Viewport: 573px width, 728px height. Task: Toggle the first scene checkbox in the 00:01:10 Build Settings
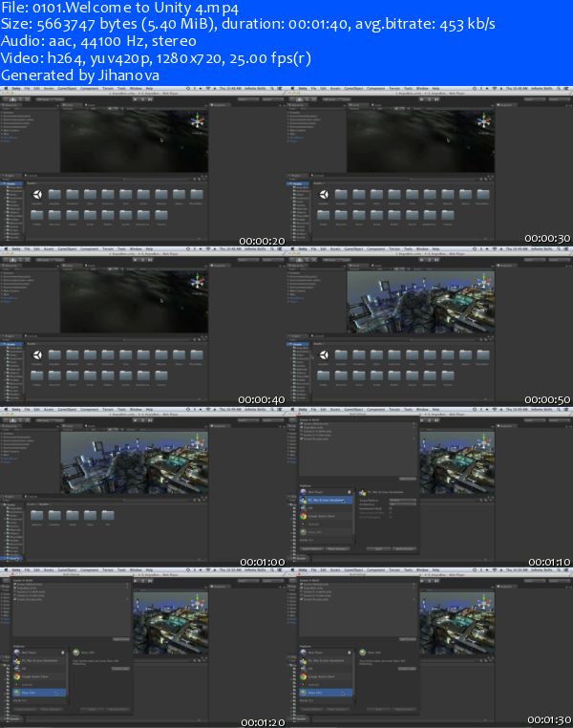tap(302, 423)
